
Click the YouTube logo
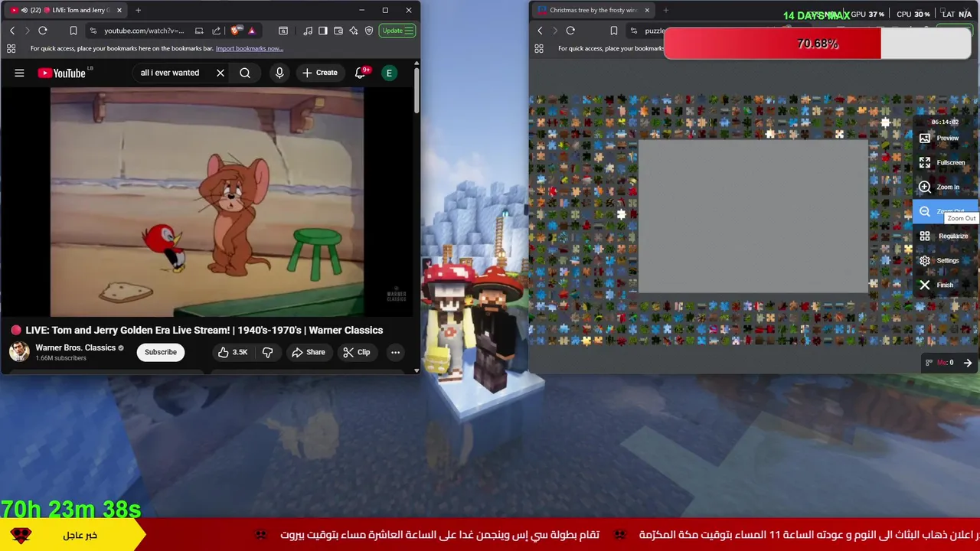(x=62, y=73)
